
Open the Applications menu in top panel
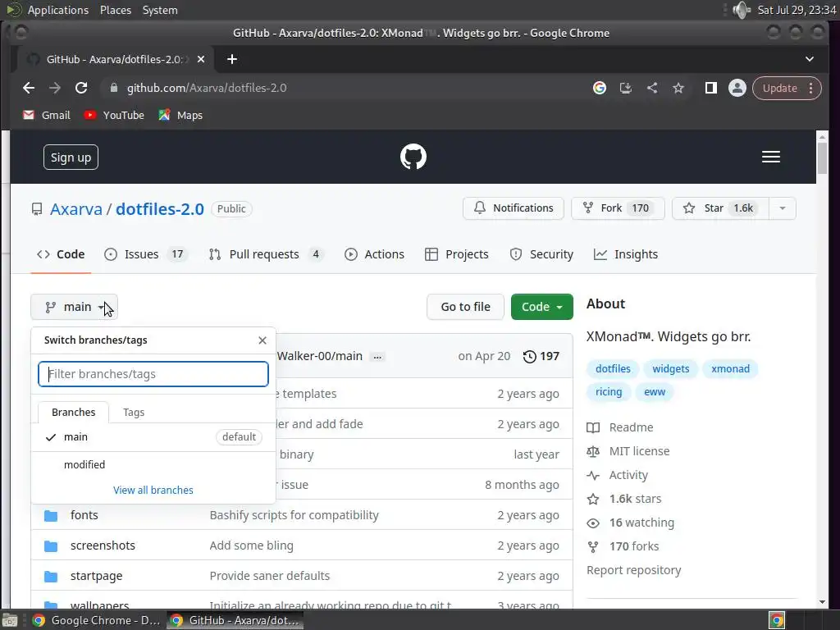[58, 10]
